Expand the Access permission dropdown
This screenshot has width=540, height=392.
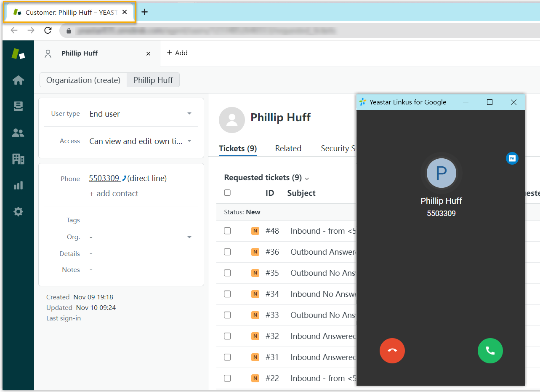pos(189,141)
